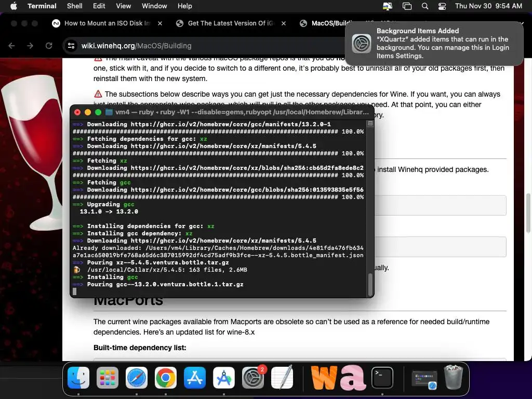Go back in browser history
Image resolution: width=532 pixels, height=399 pixels.
[11, 46]
